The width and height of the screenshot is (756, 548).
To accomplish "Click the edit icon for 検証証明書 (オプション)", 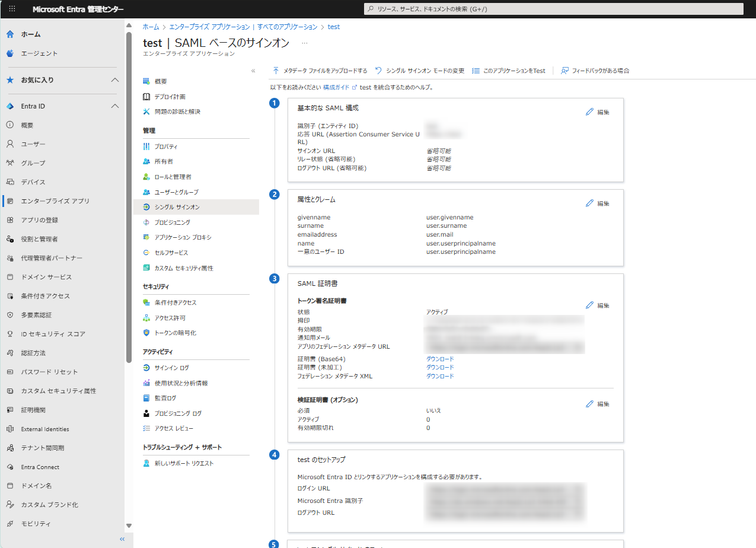I will tap(589, 404).
